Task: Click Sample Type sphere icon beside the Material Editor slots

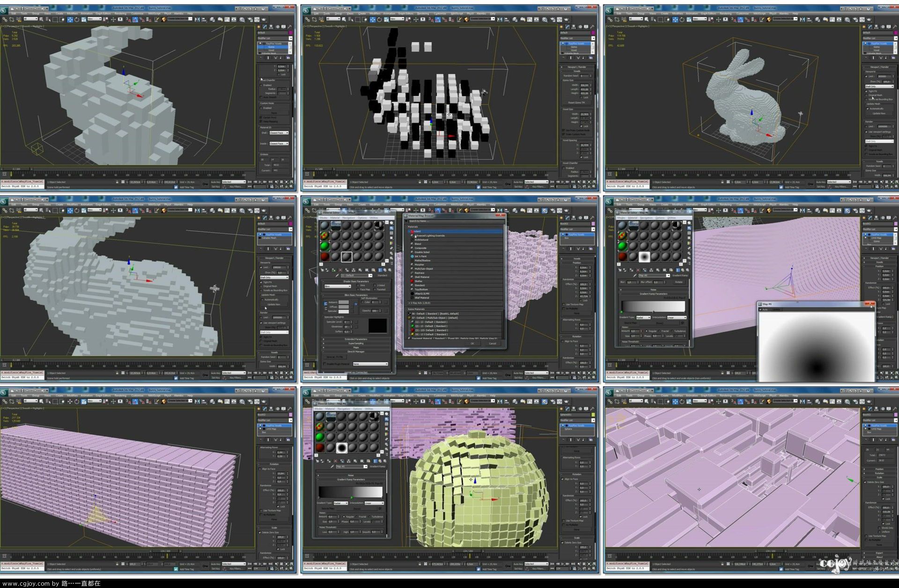Action: coord(391,223)
